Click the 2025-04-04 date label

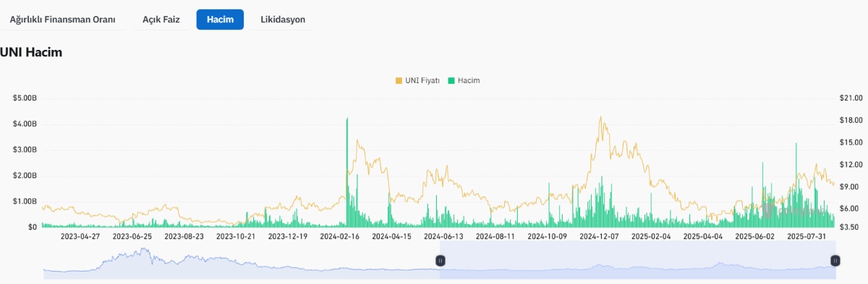point(703,236)
